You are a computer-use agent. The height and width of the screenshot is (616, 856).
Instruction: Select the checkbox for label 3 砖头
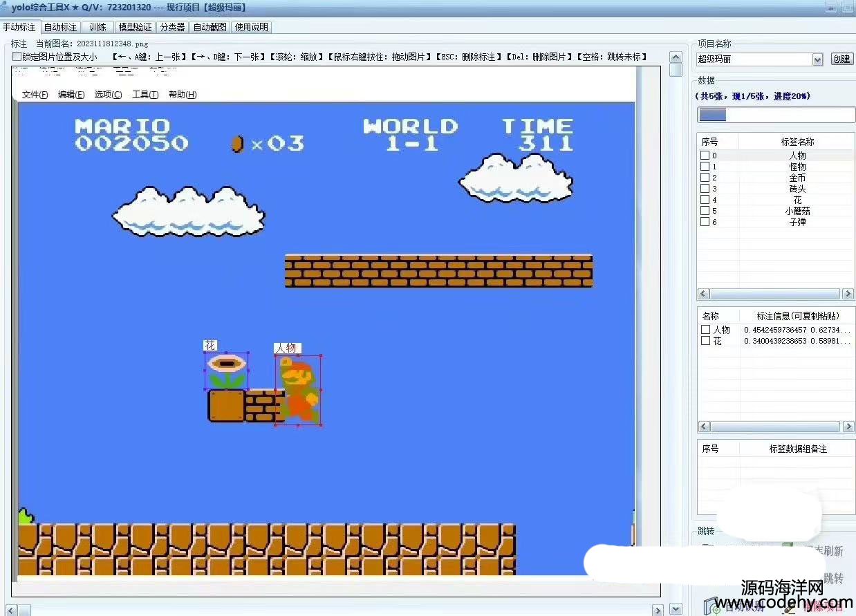tap(705, 189)
